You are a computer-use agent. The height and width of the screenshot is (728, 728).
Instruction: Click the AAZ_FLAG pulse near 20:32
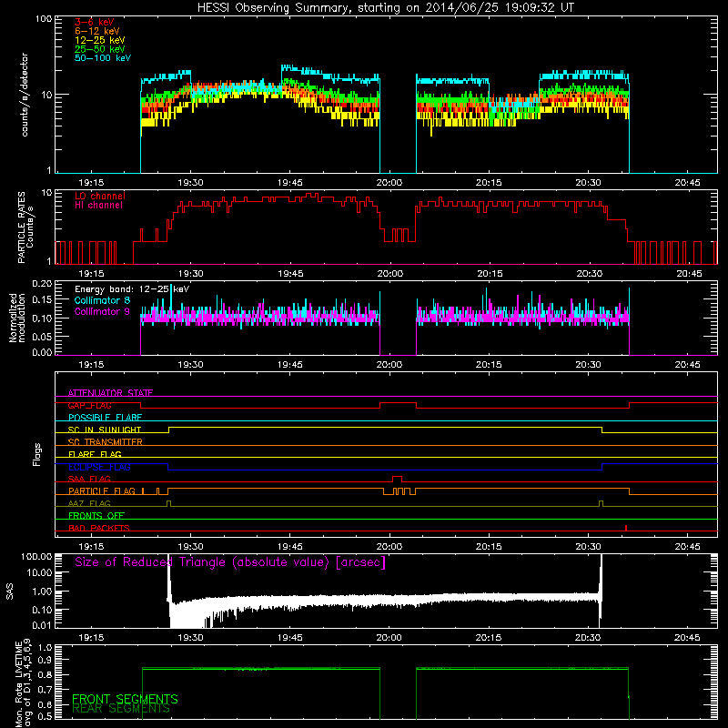[x=602, y=503]
